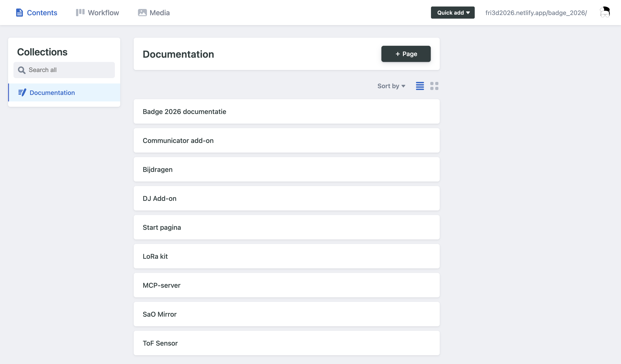Open the fri3d2026.netlify.app site link
The height and width of the screenshot is (364, 621).
pos(536,13)
